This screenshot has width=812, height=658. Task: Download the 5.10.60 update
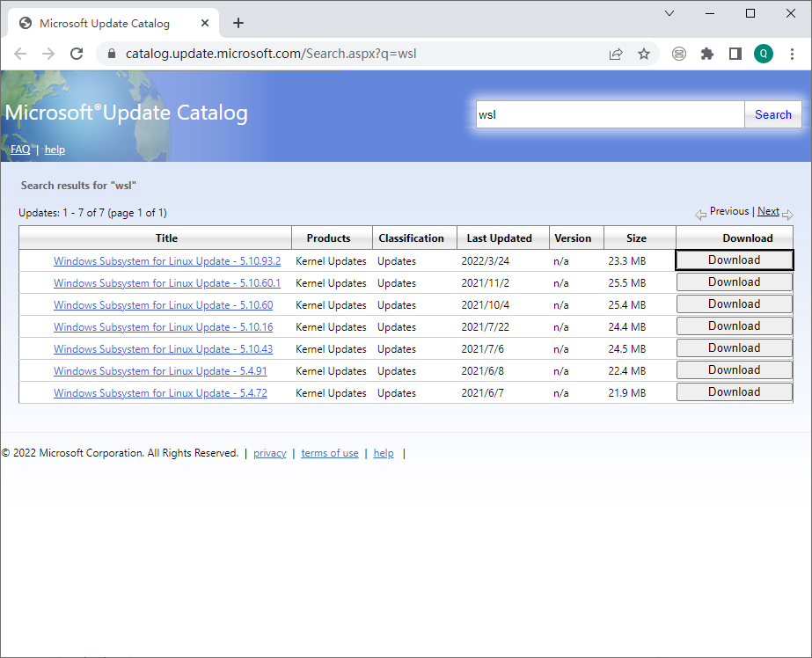(x=735, y=303)
